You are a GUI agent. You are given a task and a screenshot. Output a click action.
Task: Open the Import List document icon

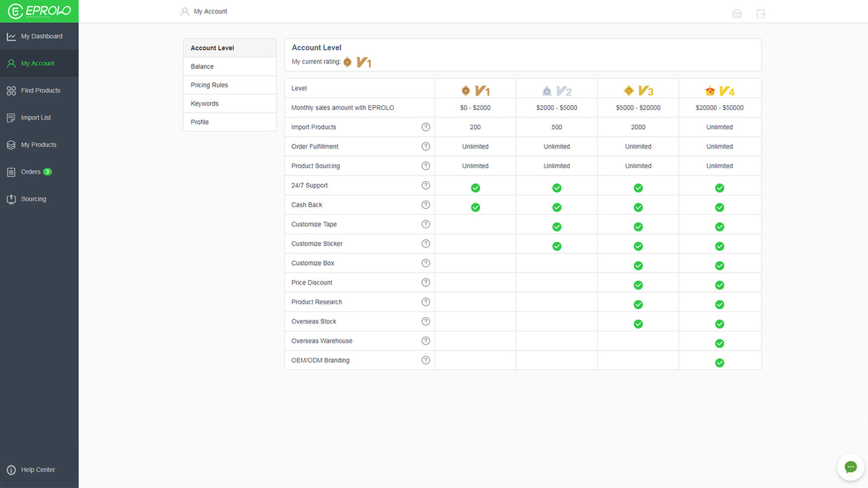click(x=12, y=117)
